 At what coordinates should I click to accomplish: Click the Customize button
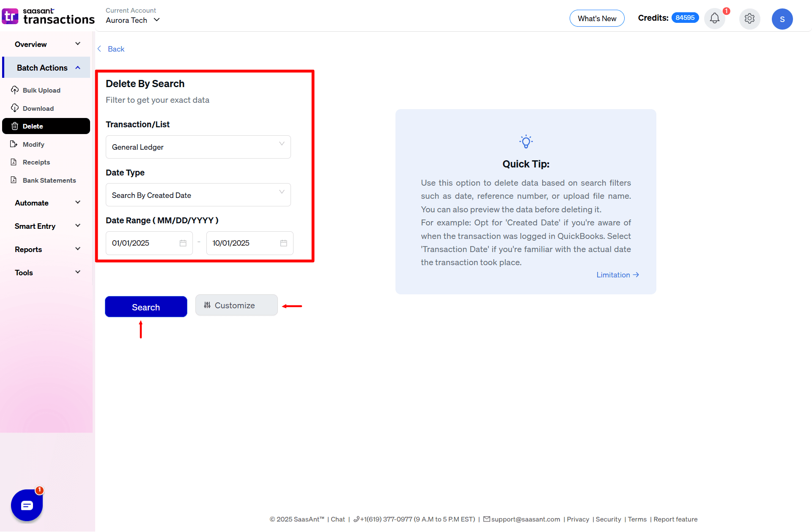[236, 305]
